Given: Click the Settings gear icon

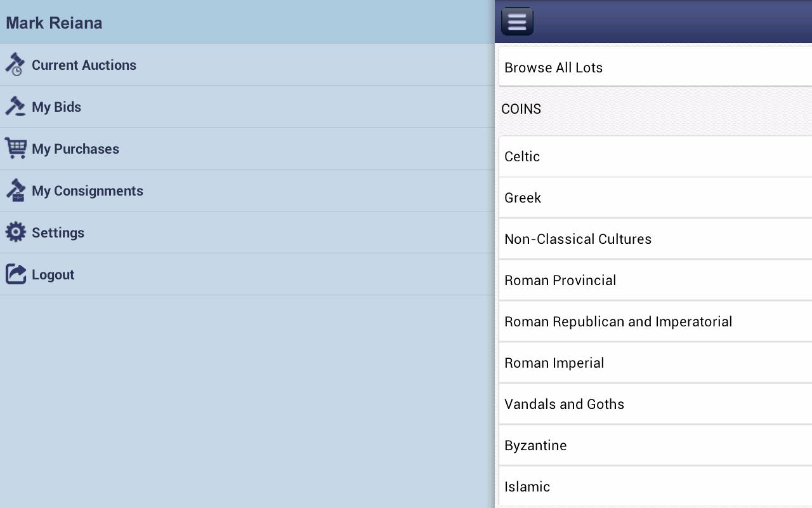Looking at the screenshot, I should pos(15,232).
